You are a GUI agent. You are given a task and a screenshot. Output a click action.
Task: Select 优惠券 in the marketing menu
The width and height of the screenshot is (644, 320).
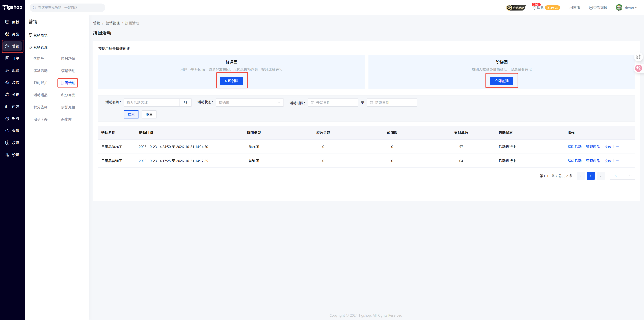[39, 59]
